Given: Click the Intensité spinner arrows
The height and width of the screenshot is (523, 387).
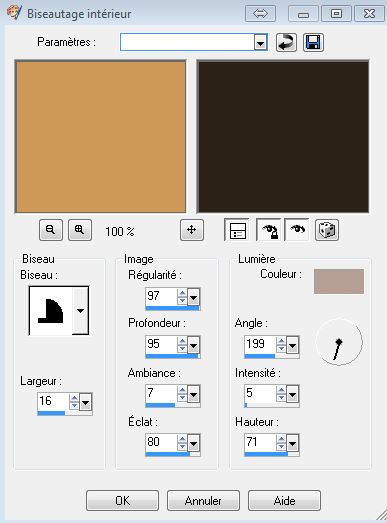Looking at the screenshot, I should (x=281, y=394).
